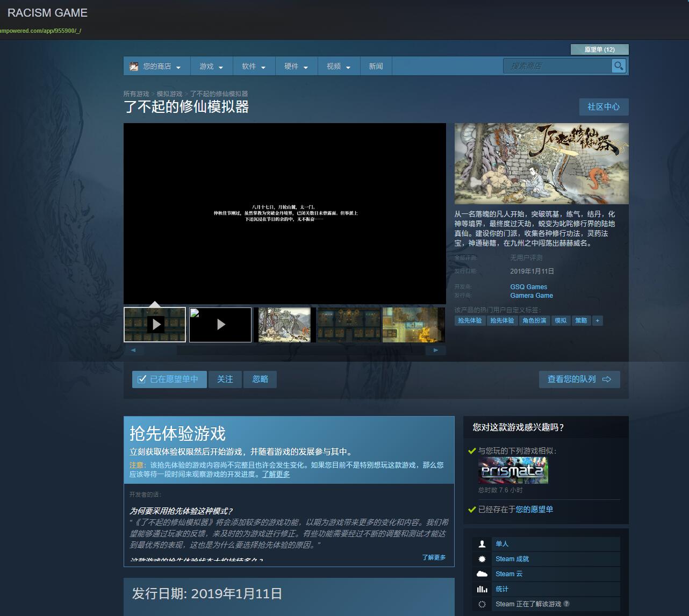Click the 抢先体验游戏 heading
Viewport: 689px width, 616px height.
pyautogui.click(x=177, y=433)
